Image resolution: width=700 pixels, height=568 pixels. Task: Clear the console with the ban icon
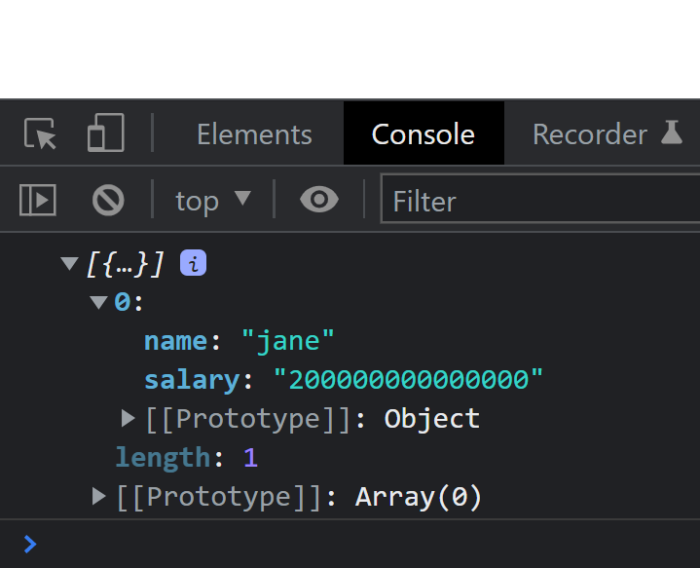point(108,200)
